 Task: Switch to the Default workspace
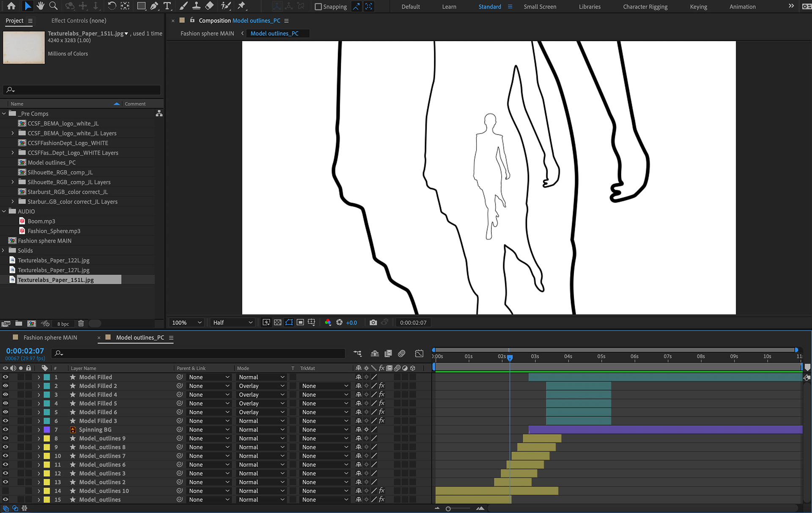click(x=411, y=7)
